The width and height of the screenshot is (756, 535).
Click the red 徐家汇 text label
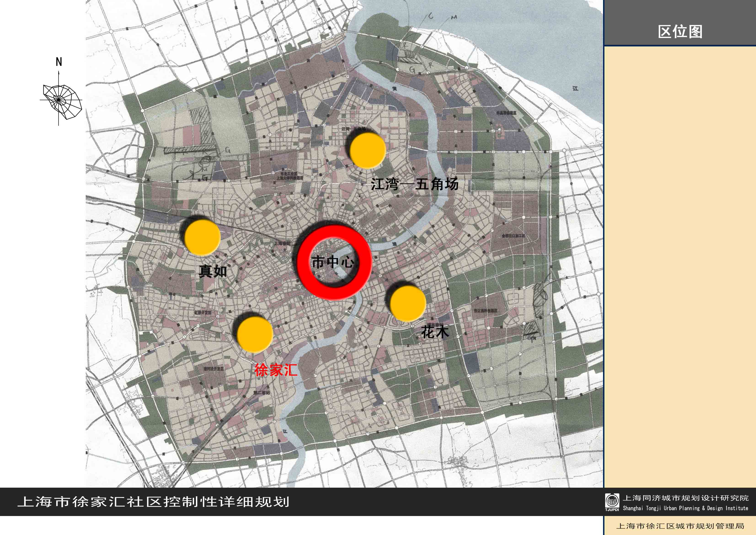(276, 370)
